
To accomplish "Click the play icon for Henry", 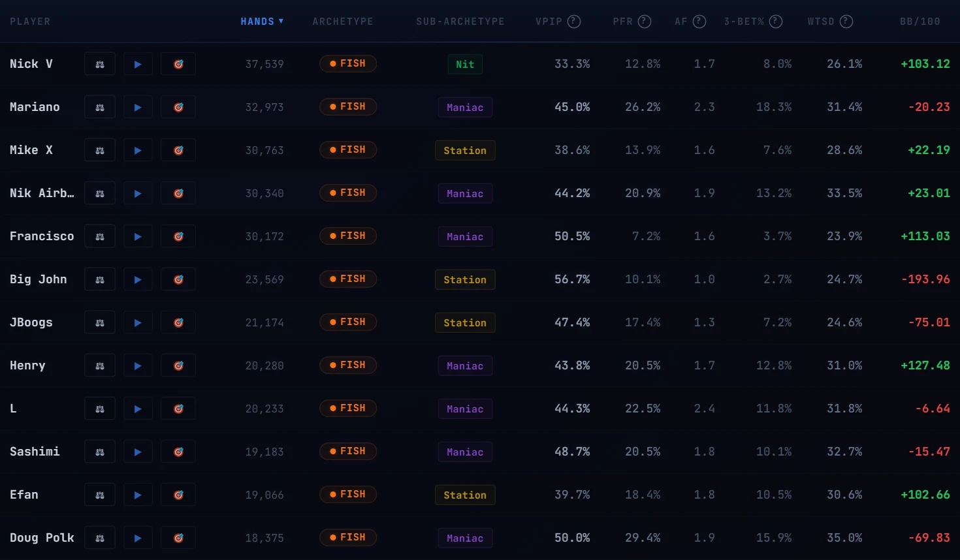I will pyautogui.click(x=138, y=366).
